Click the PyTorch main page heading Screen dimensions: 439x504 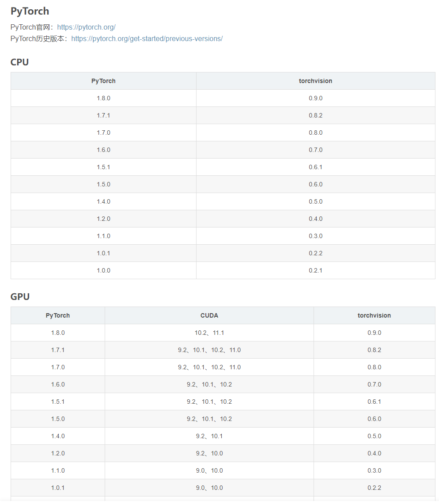[30, 11]
